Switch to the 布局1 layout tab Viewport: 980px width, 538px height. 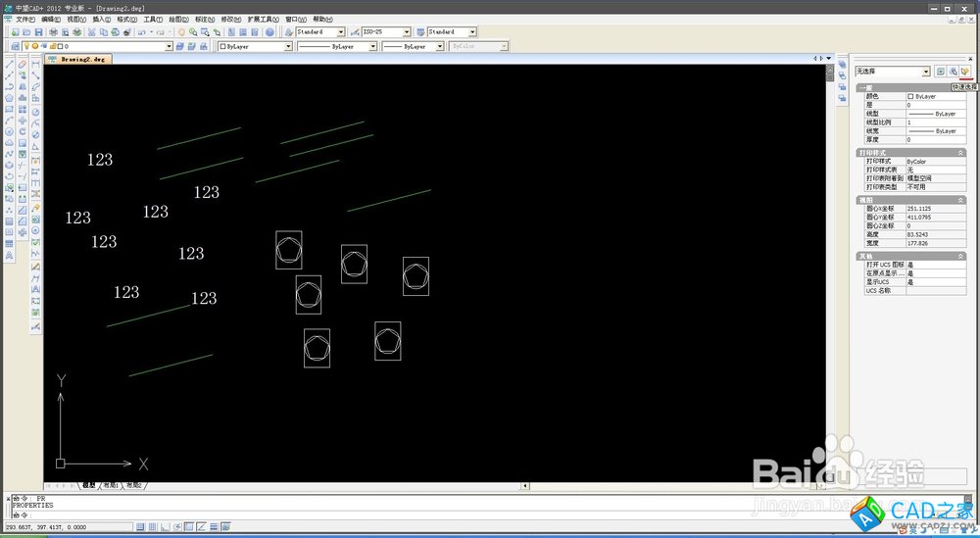click(111, 485)
